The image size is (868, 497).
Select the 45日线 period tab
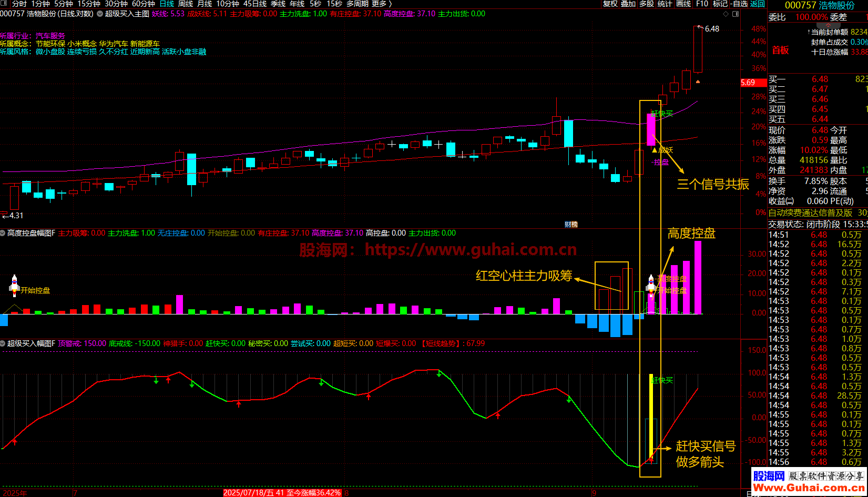(x=255, y=4)
